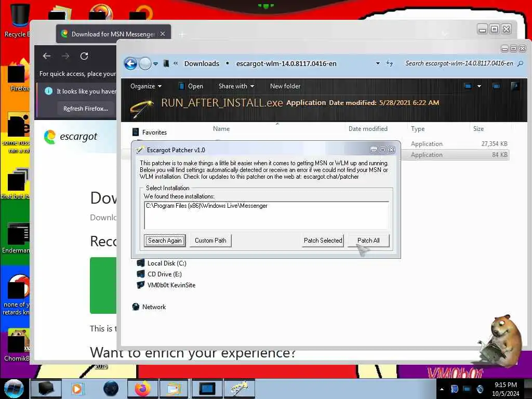532x399 pixels.
Task: Sort by Type column header
Action: [418, 129]
